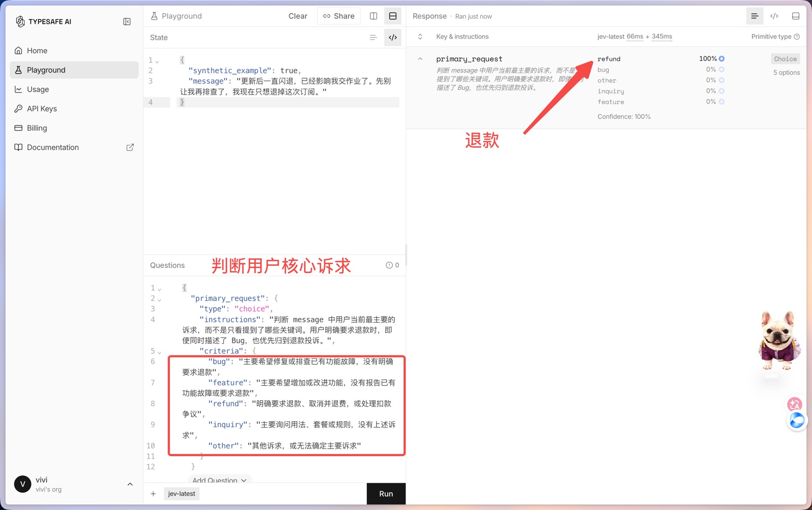The width and height of the screenshot is (812, 510).
Task: Select the inquiry option radio
Action: 722,91
